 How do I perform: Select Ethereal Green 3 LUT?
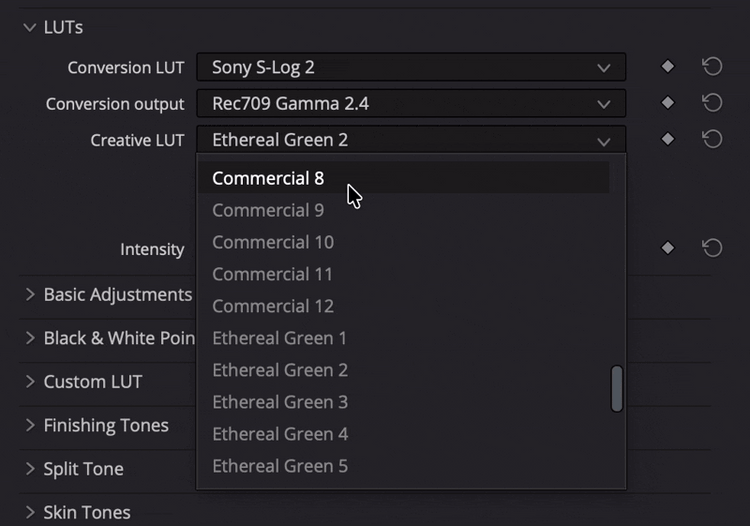point(404,402)
